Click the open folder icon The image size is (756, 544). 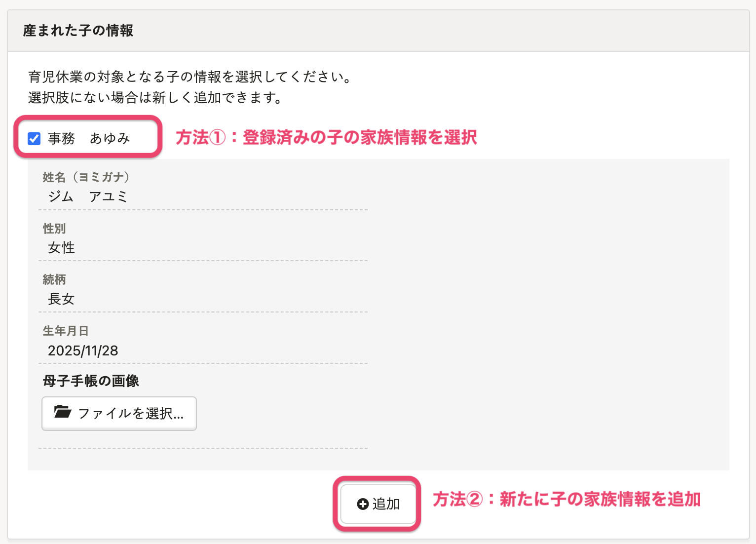[63, 412]
